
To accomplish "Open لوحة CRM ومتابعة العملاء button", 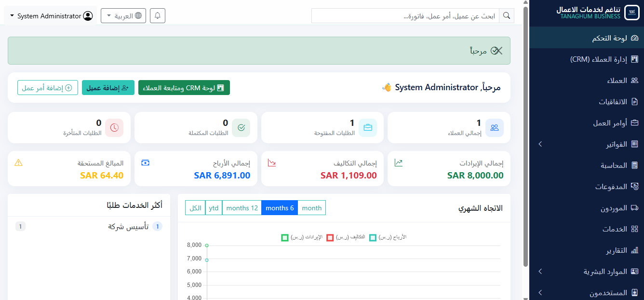I will coord(184,88).
